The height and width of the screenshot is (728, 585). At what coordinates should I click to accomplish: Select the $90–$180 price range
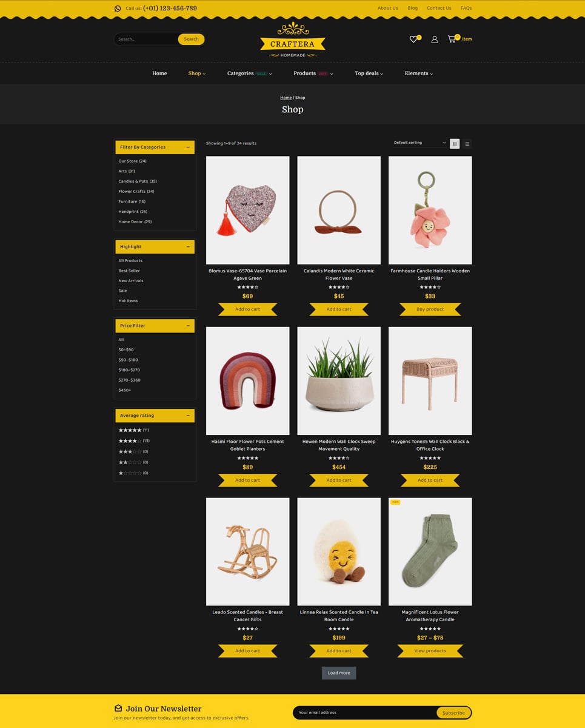click(x=128, y=360)
